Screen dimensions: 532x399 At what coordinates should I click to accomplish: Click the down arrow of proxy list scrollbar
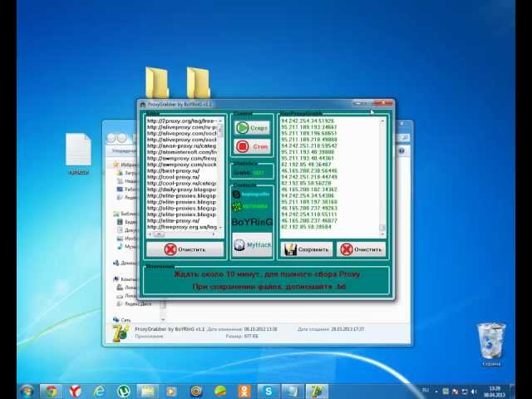coord(382,234)
